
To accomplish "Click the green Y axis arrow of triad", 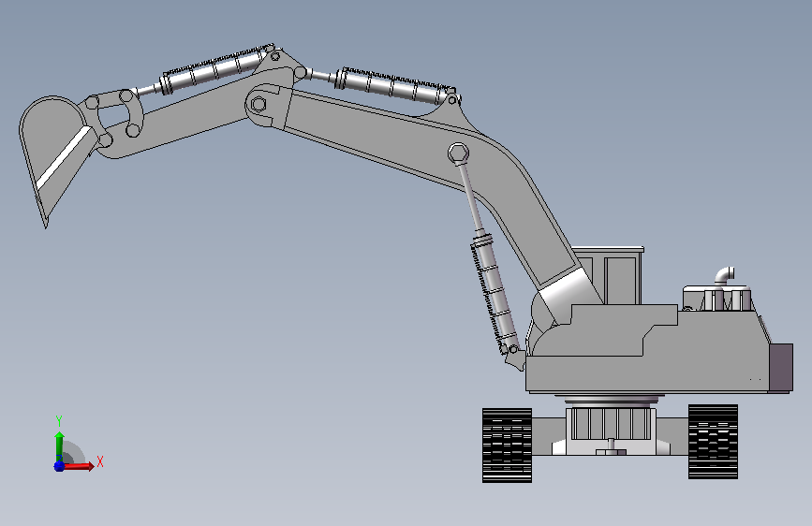I will [60, 446].
